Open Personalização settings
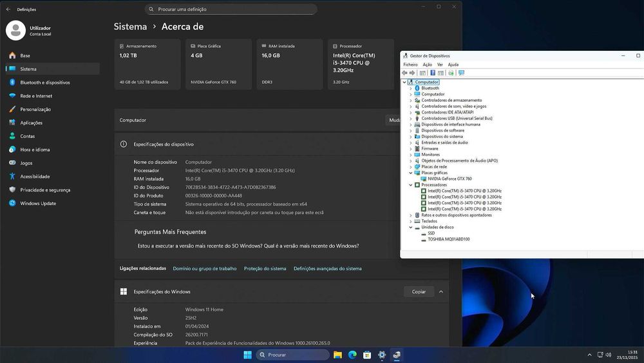Viewport: 644px width, 363px height. (53, 110)
